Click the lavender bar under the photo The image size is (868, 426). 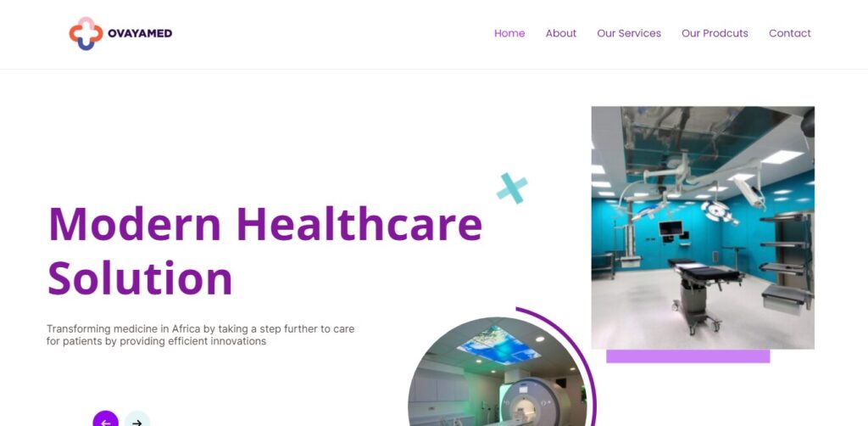point(687,356)
